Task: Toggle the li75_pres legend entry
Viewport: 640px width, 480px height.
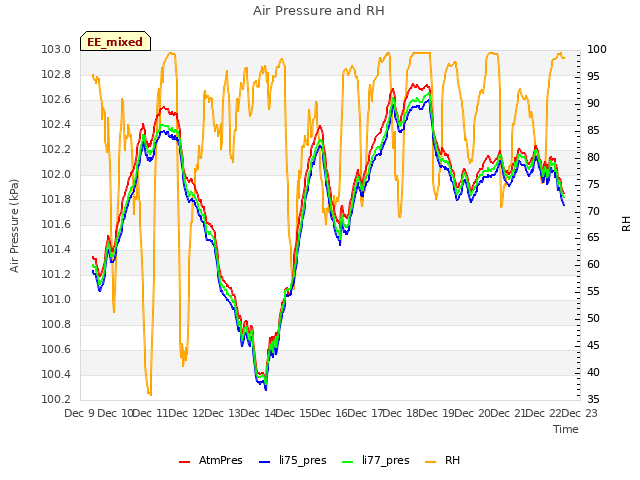Action: (x=293, y=460)
